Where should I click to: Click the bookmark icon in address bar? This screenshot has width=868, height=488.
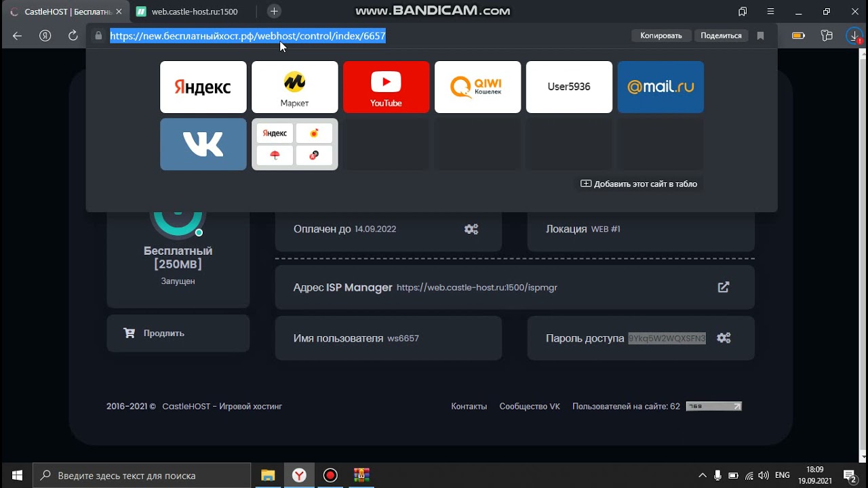click(x=760, y=36)
